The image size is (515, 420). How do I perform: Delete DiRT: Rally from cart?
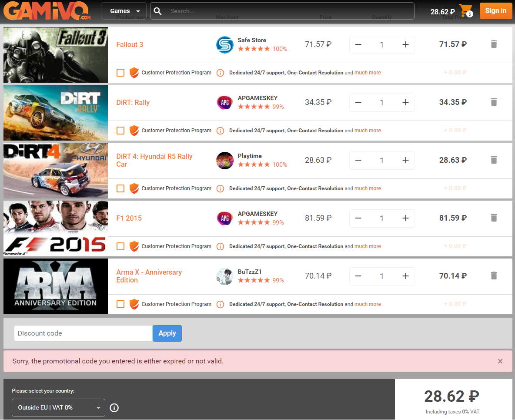(494, 102)
